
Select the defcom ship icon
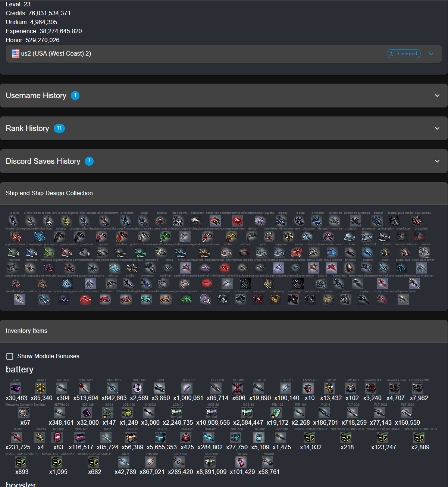tap(252, 236)
